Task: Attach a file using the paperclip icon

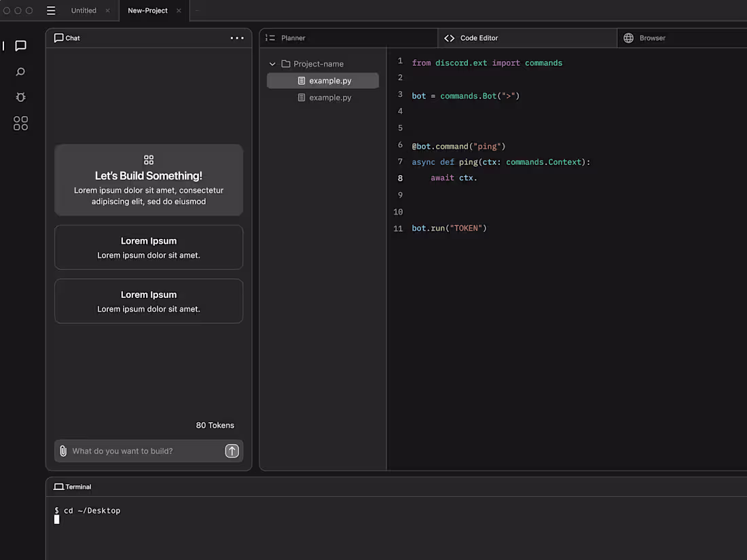Action: [63, 451]
